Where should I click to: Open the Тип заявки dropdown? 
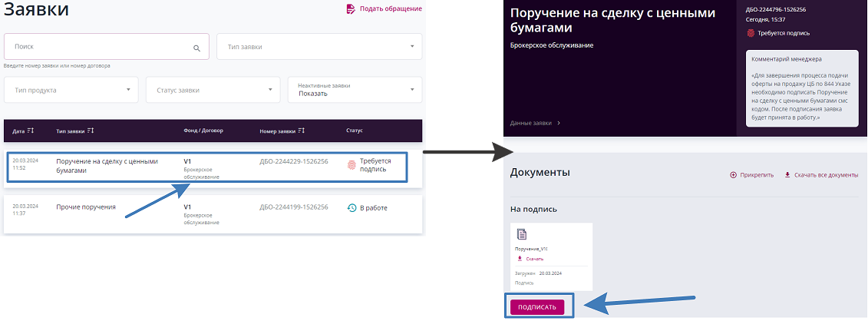click(x=319, y=47)
